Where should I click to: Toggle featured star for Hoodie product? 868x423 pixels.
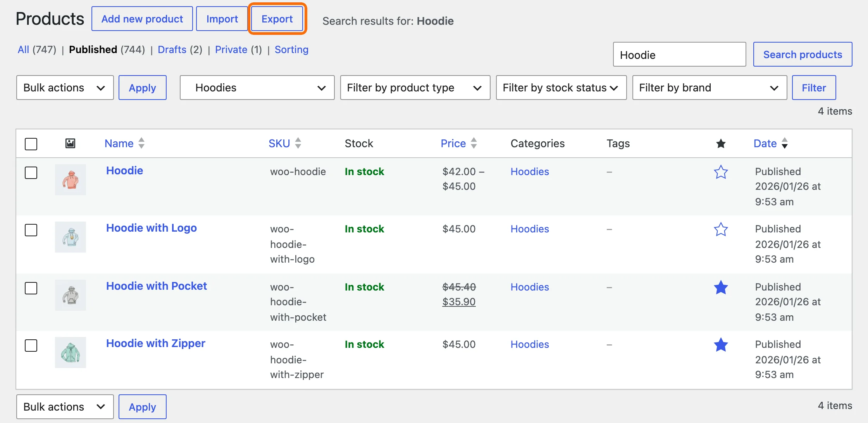click(x=721, y=172)
